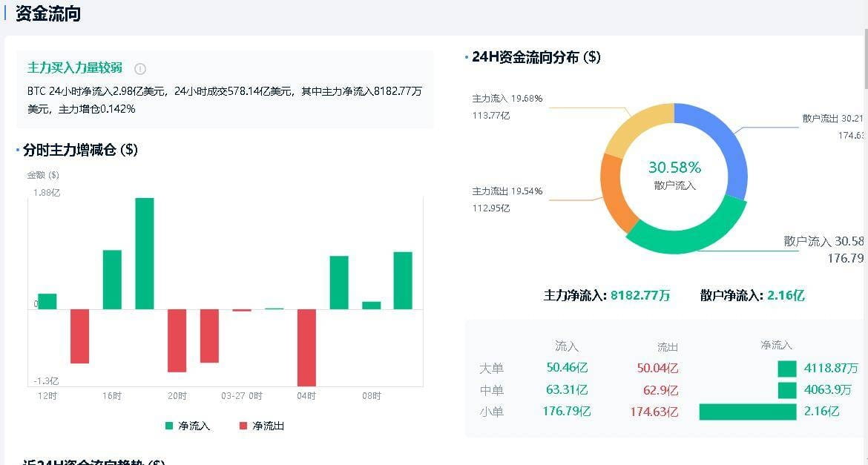
Task: Click the -1.3亿 y-axis label
Action: (46, 381)
